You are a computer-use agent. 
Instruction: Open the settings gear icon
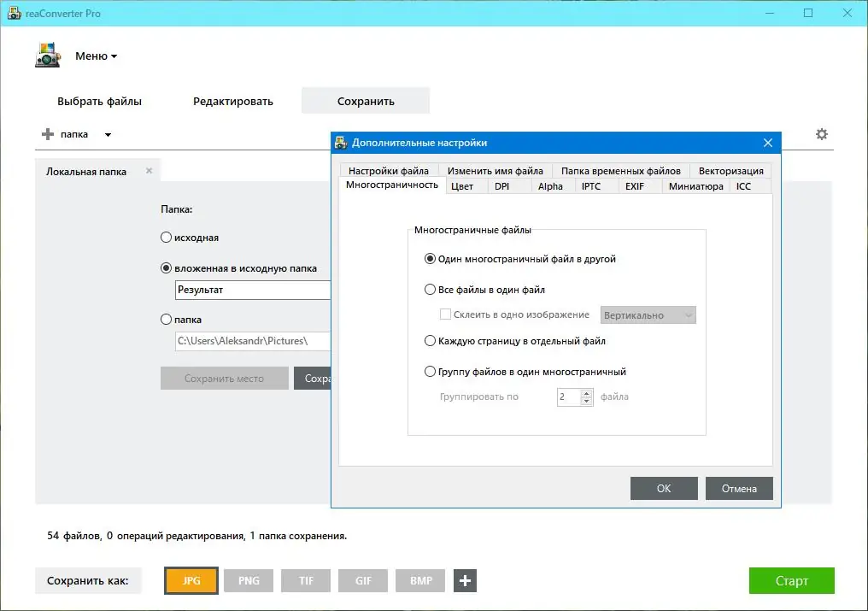821,134
